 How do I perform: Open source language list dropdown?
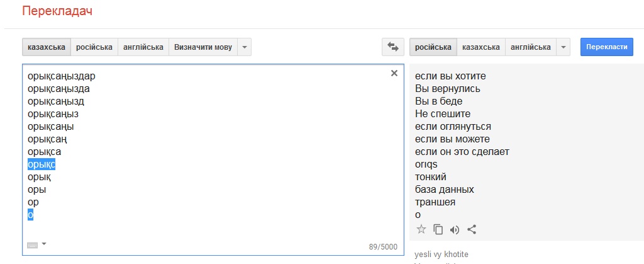tap(245, 47)
